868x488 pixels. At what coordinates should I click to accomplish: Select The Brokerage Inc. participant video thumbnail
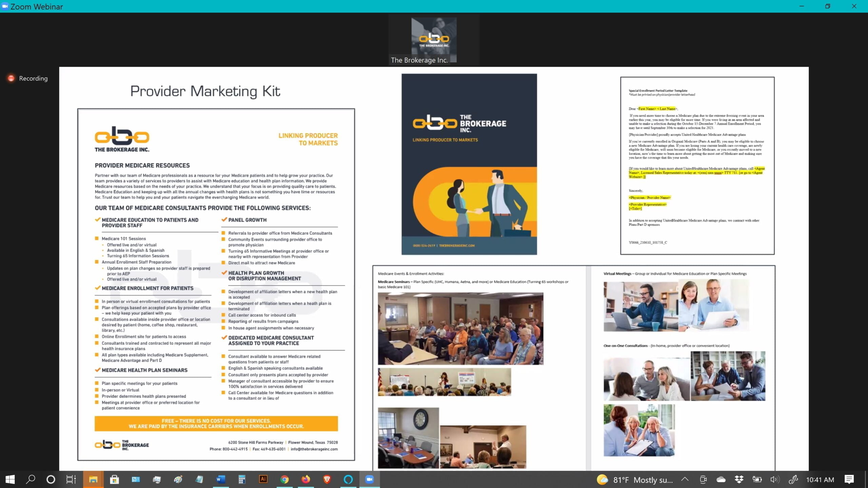(434, 40)
